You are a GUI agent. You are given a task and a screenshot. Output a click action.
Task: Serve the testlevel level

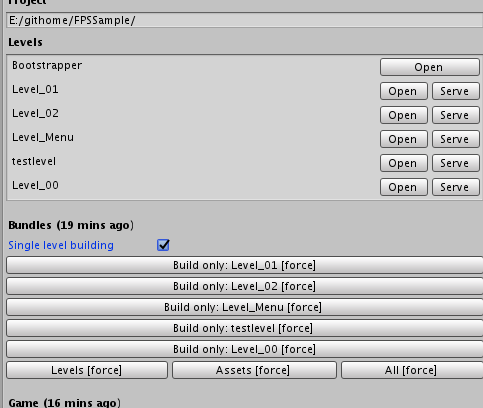tap(456, 163)
